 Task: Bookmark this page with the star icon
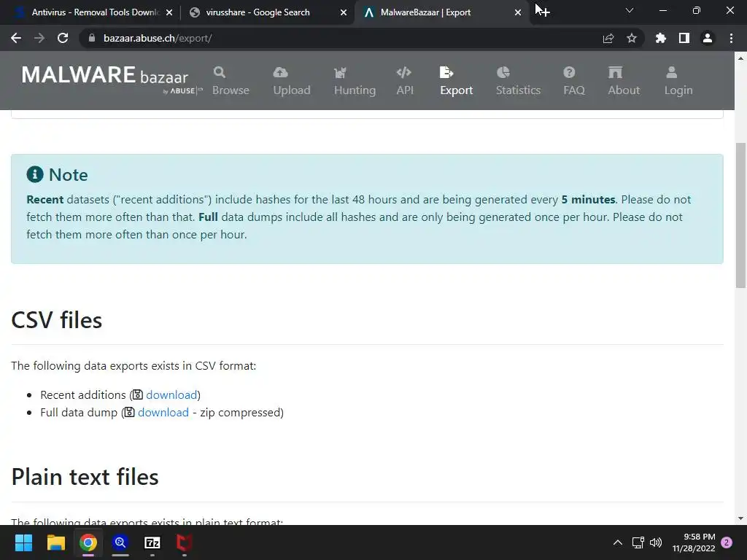pyautogui.click(x=632, y=38)
